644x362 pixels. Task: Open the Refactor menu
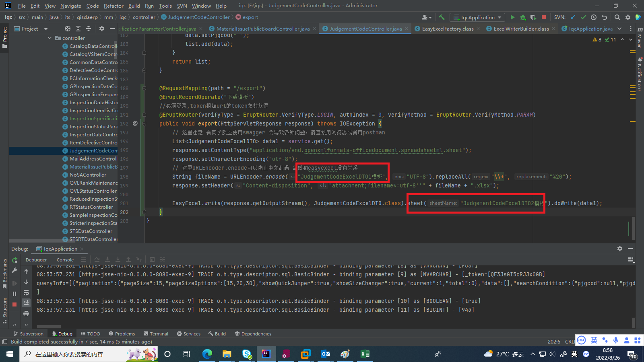point(114,6)
